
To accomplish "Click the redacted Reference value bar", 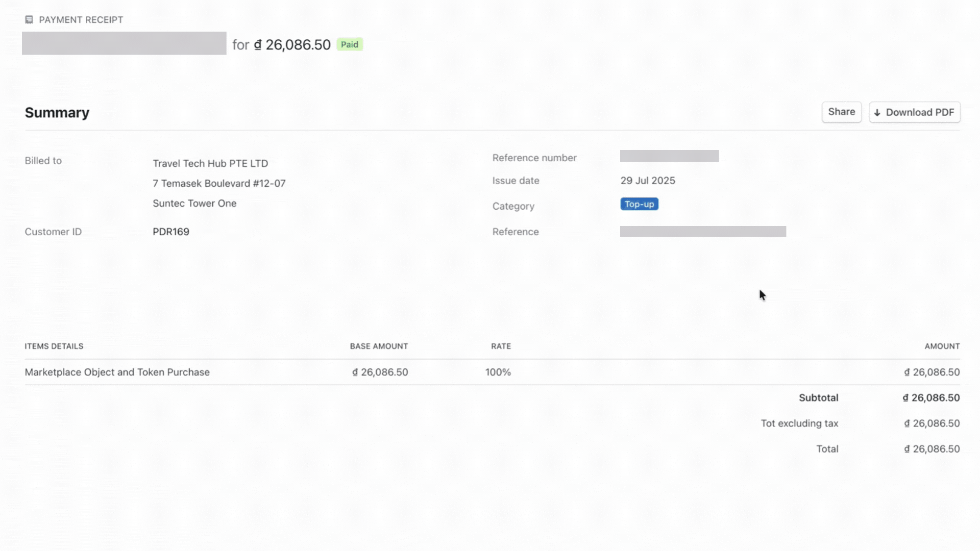I will [x=703, y=232].
